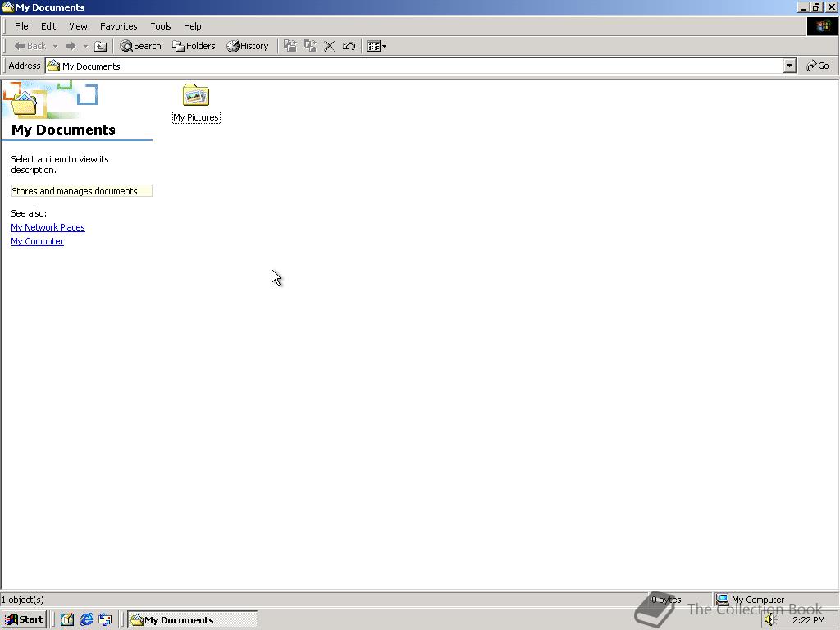Open the Favorites menu
This screenshot has width=840, height=630.
[118, 26]
